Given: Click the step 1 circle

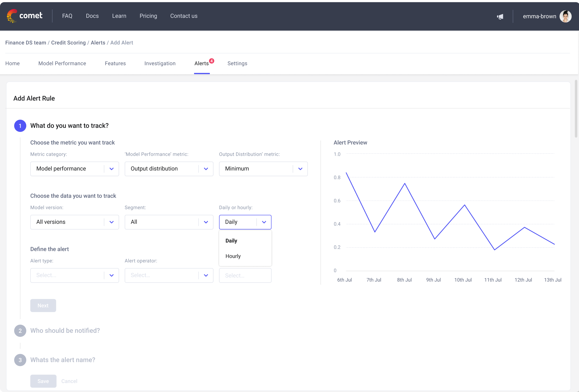Looking at the screenshot, I should point(20,126).
